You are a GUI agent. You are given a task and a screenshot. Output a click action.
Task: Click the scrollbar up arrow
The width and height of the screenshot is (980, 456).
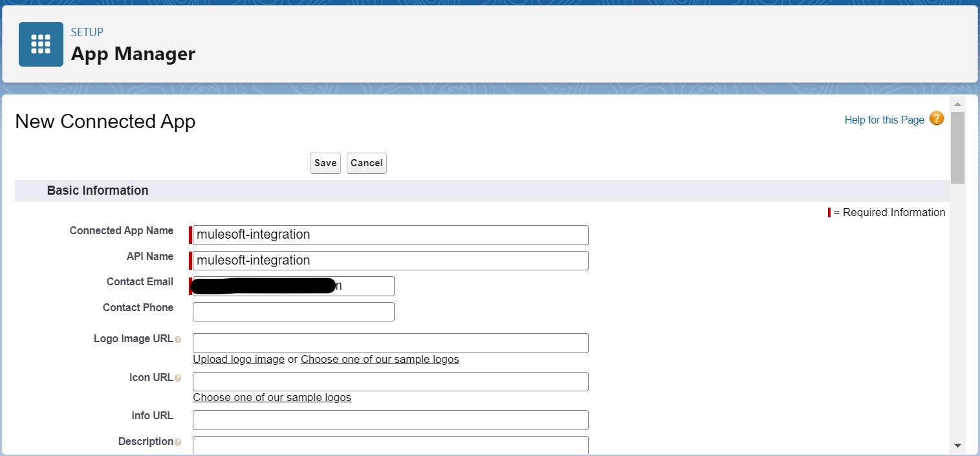(957, 104)
